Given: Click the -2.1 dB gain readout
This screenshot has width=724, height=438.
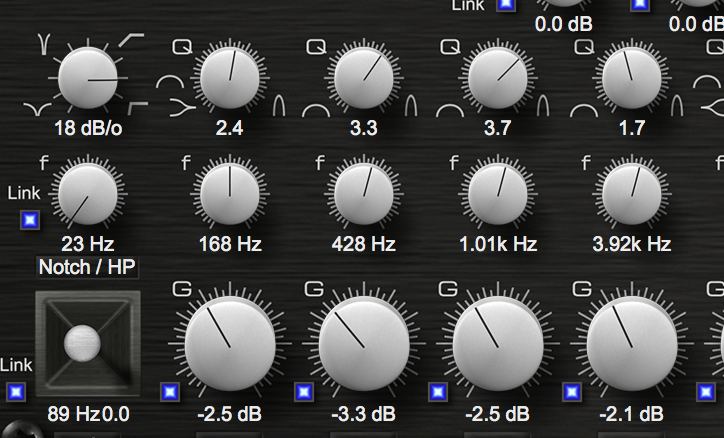Looking at the screenshot, I should pos(631,414).
